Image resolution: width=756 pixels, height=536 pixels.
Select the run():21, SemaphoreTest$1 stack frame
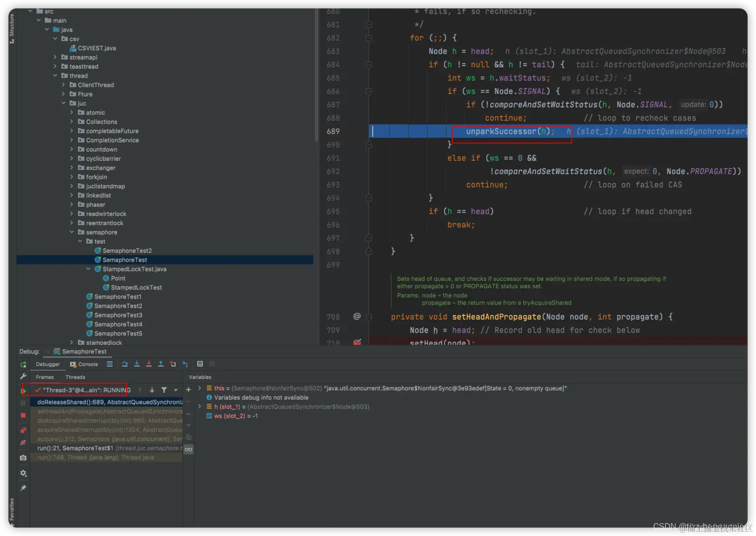[106, 448]
